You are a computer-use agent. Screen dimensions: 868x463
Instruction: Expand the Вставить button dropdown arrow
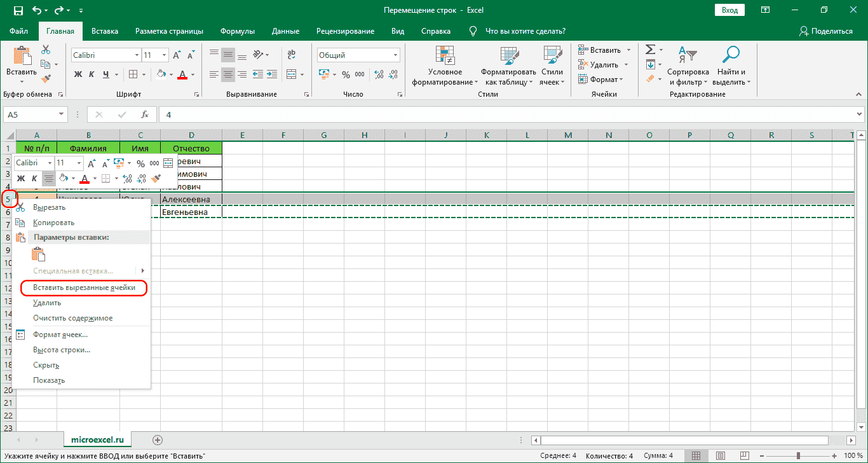click(21, 80)
